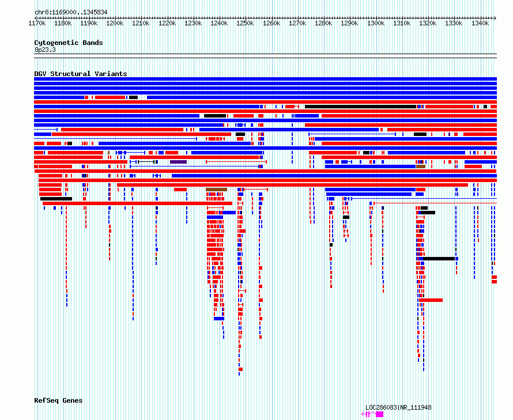Viewport: 513px width, 420px height.
Task: Open the RefSeq Genes track title
Action: pos(58,400)
